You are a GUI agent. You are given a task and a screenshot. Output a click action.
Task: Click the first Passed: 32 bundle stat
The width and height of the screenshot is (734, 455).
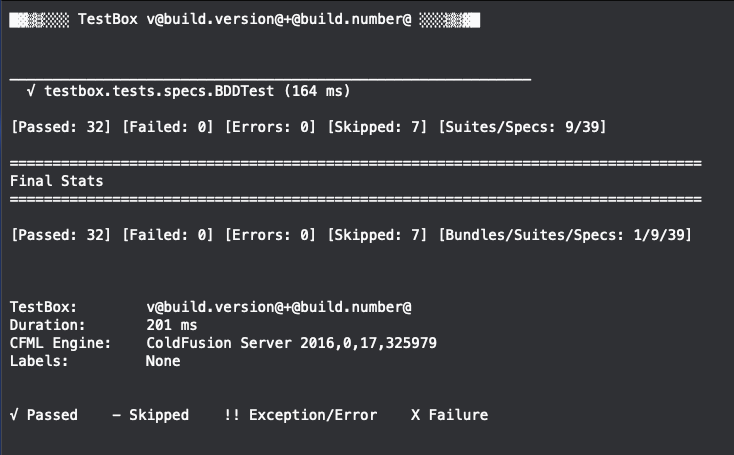(x=61, y=127)
